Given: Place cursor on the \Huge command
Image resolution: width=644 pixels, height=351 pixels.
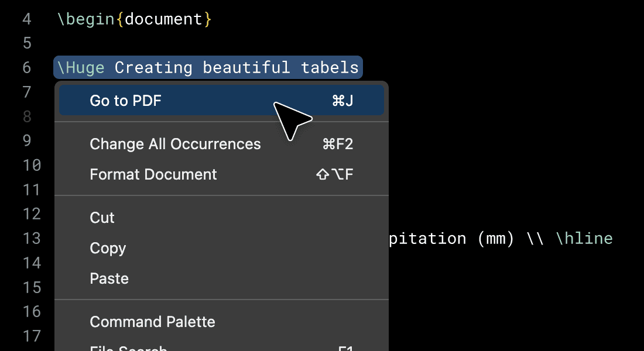Looking at the screenshot, I should 81,68.
